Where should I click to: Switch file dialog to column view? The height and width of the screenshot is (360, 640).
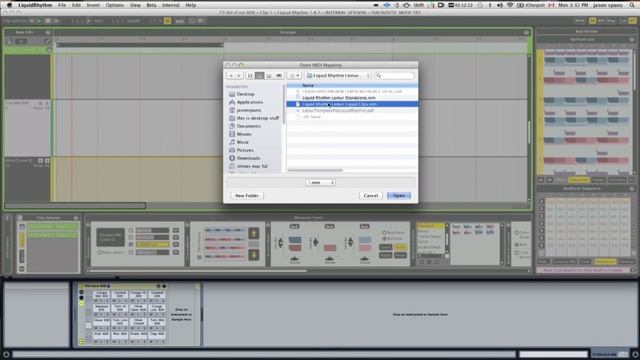click(269, 76)
